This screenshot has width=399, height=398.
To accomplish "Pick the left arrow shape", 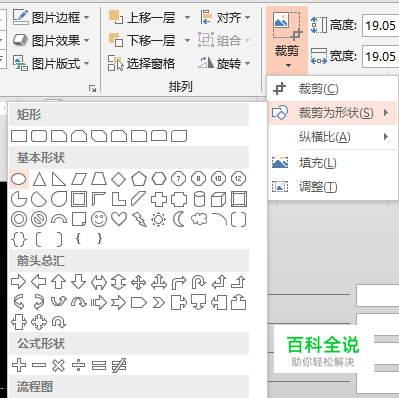I will click(39, 282).
